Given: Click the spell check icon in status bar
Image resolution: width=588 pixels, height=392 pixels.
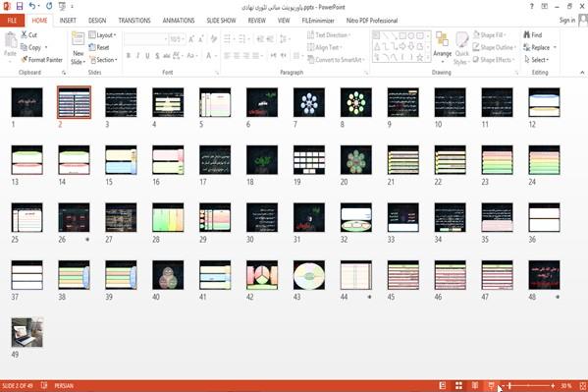Looking at the screenshot, I should pyautogui.click(x=44, y=386).
